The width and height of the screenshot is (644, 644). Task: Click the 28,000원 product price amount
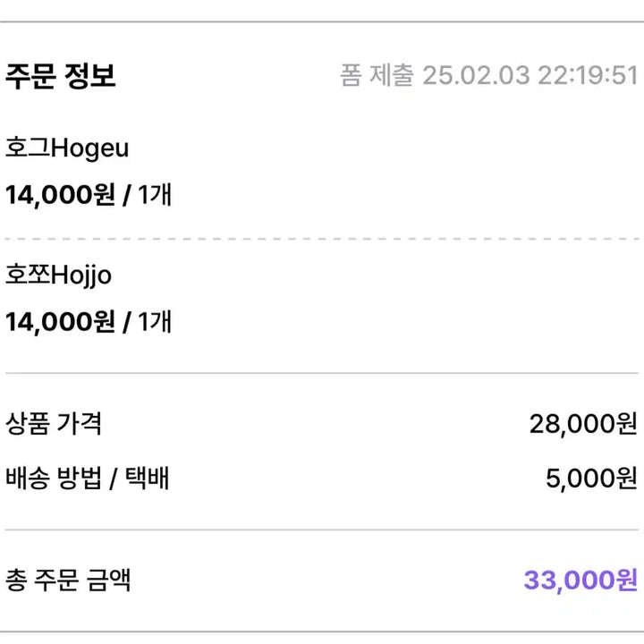(x=583, y=424)
